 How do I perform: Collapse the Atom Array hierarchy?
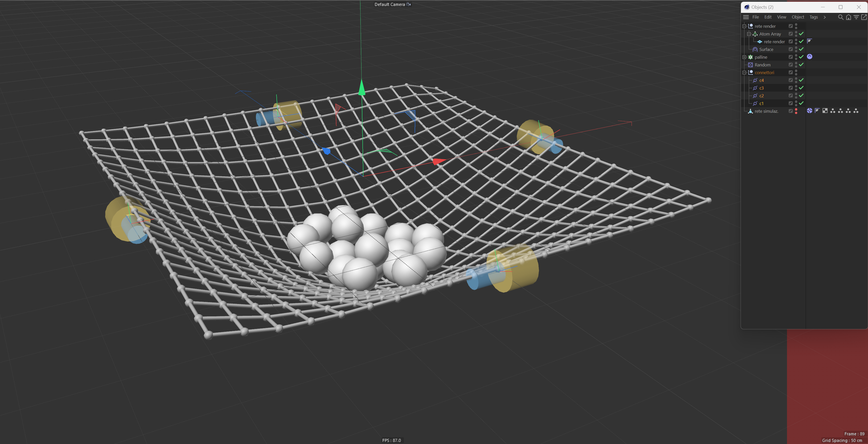coord(749,34)
